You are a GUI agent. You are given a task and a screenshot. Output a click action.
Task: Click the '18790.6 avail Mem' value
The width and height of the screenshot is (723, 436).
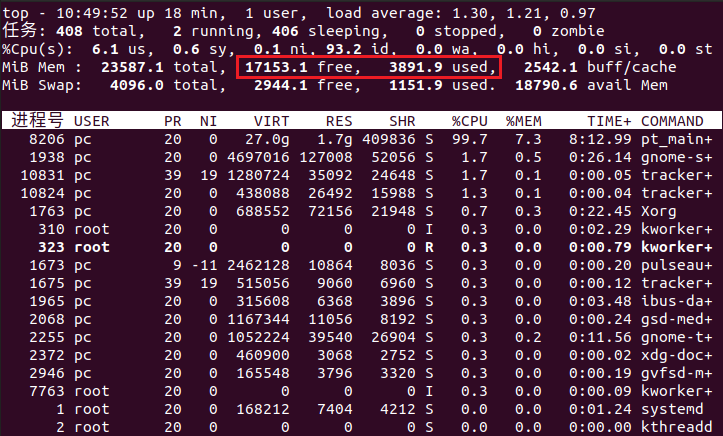[591, 85]
